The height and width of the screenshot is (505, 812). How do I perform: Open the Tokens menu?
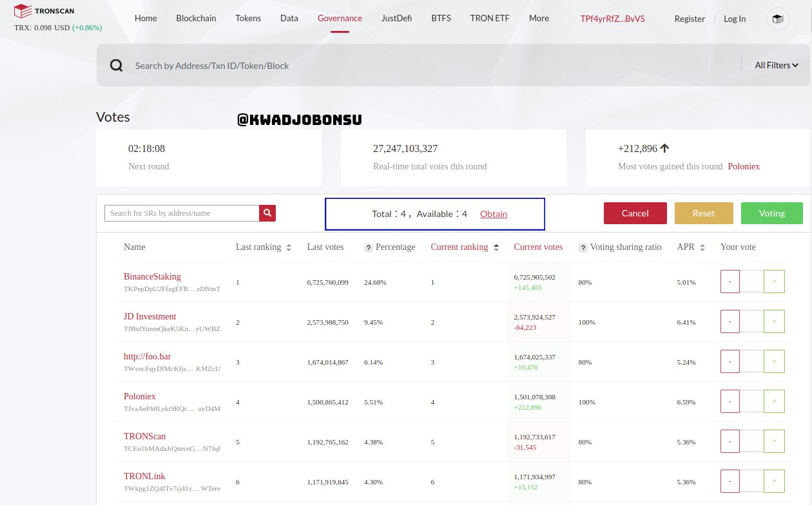(248, 18)
